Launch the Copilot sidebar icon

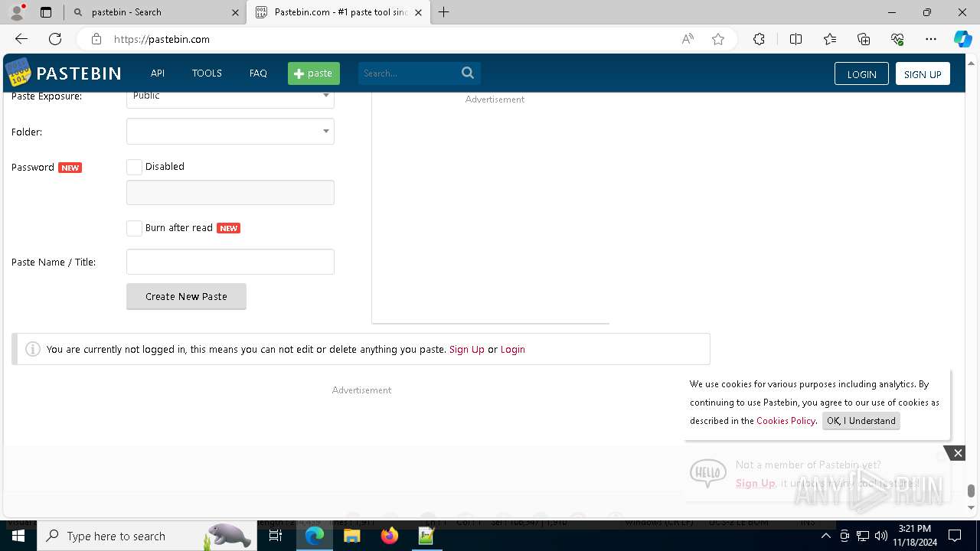(962, 39)
